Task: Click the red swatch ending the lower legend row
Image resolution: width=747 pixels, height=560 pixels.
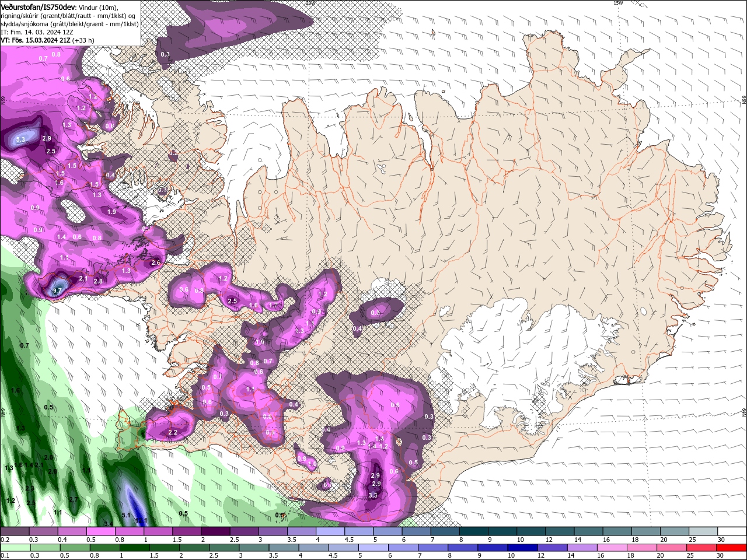Action: [732, 548]
